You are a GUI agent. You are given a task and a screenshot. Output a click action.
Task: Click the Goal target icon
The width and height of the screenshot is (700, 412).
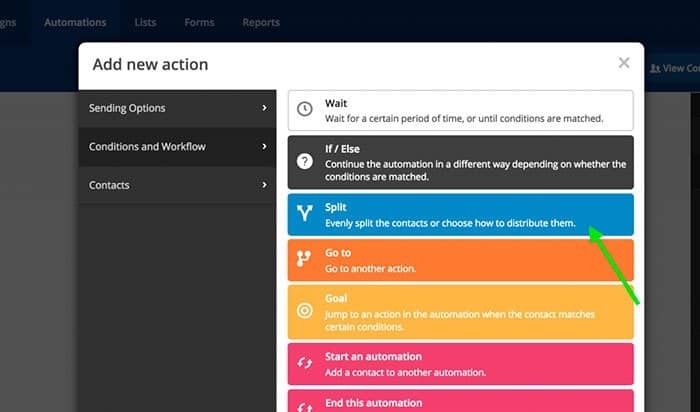[x=304, y=310]
